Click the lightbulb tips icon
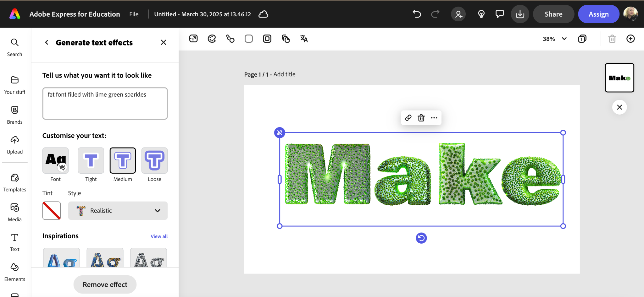 481,14
